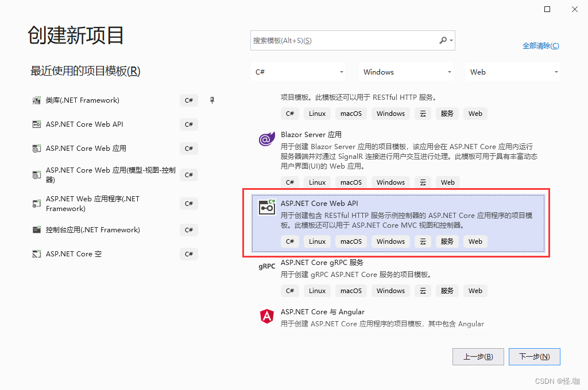The image size is (588, 390).
Task: Click the 下一步(N) button
Action: (x=535, y=357)
